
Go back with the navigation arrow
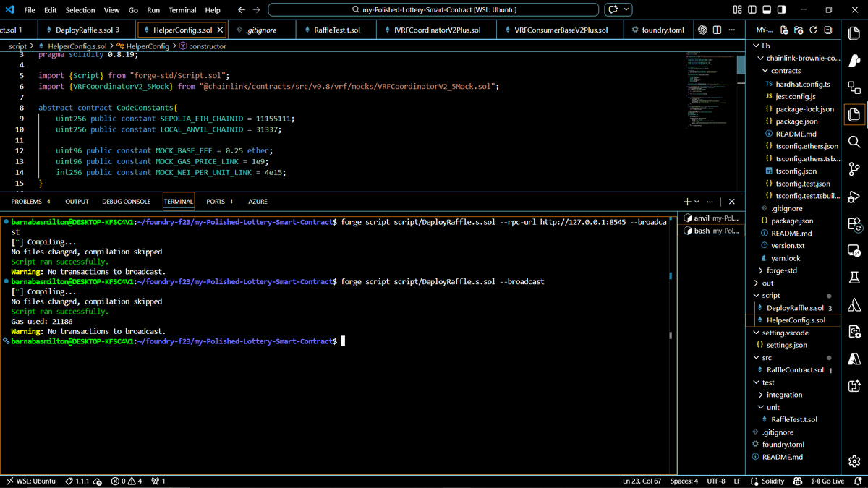pos(242,10)
